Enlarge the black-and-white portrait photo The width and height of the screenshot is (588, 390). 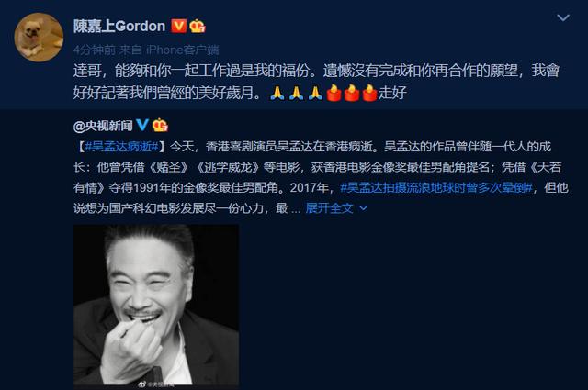[156, 305]
